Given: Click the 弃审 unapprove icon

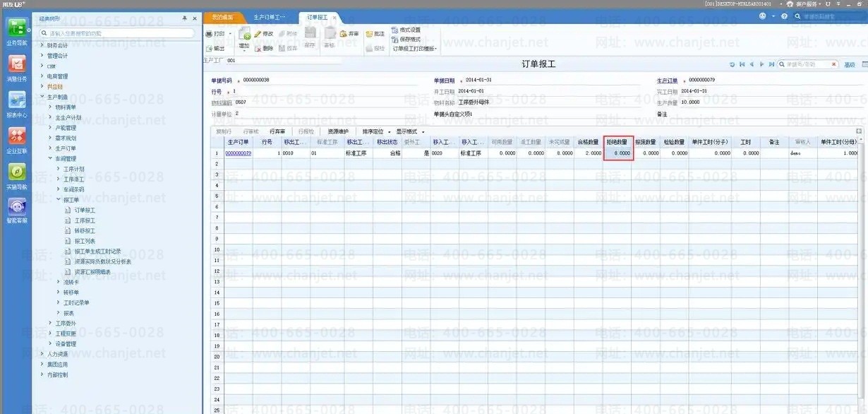Looking at the screenshot, I should [343, 33].
